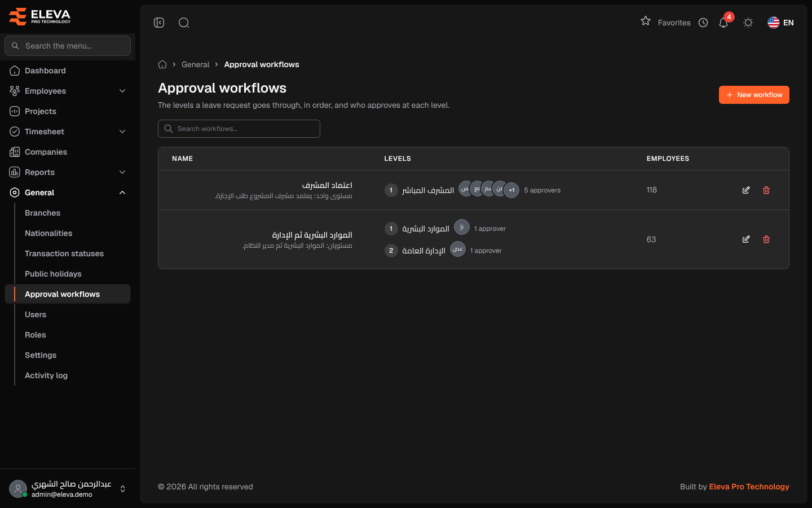
Task: Click the Eleva Pro Technology logo
Action: [x=40, y=16]
